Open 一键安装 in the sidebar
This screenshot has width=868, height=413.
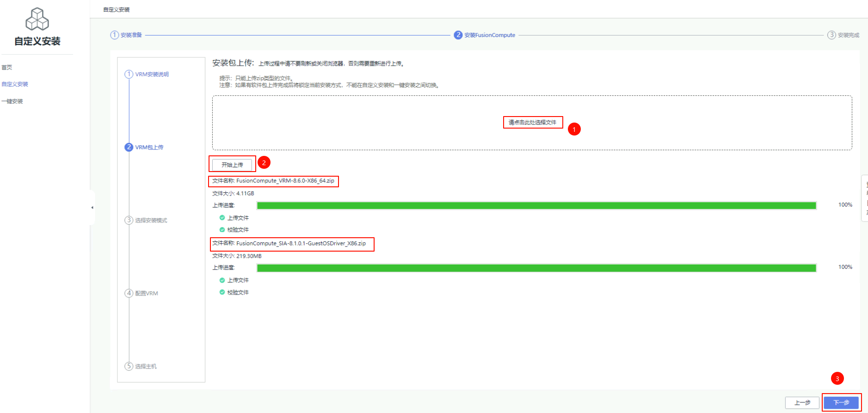(x=12, y=101)
